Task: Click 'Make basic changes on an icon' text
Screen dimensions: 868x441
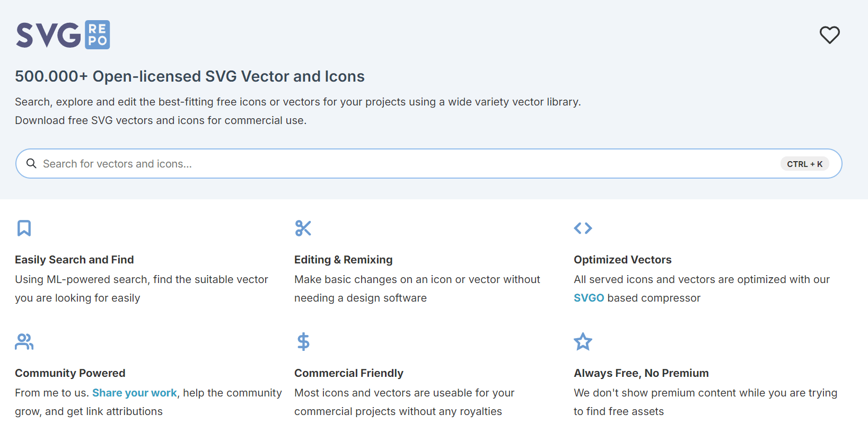Action: [x=417, y=288]
